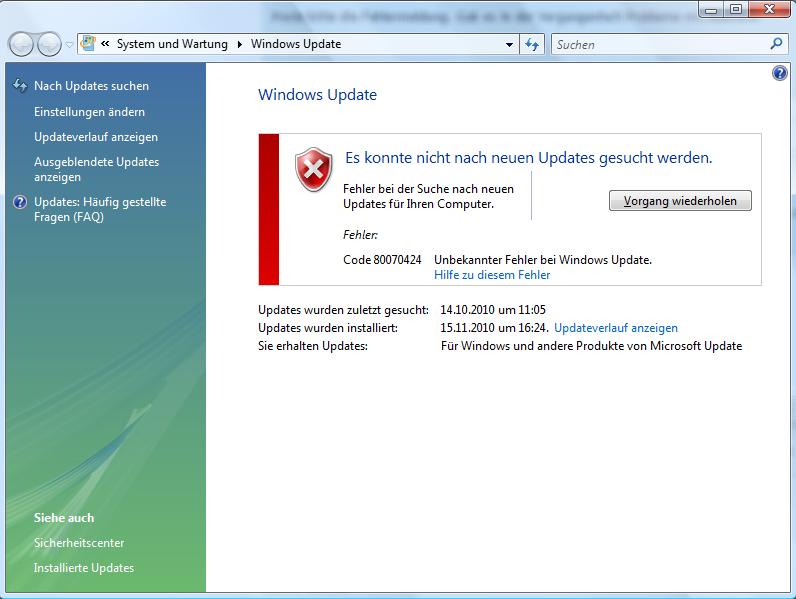Screen dimensions: 796x599
Task: Click the forward navigation arrow button
Action: (x=49, y=44)
